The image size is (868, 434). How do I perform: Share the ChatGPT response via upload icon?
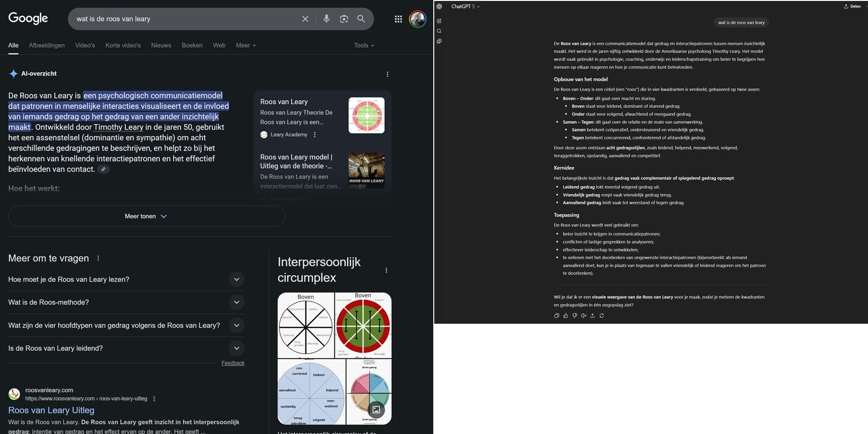coord(593,316)
